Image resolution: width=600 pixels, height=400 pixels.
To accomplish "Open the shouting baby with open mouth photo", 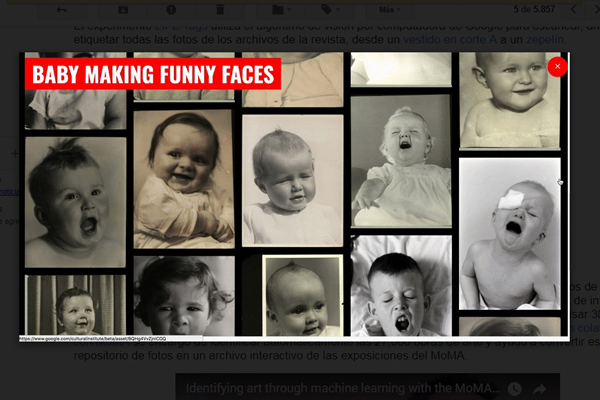I will point(75,202).
